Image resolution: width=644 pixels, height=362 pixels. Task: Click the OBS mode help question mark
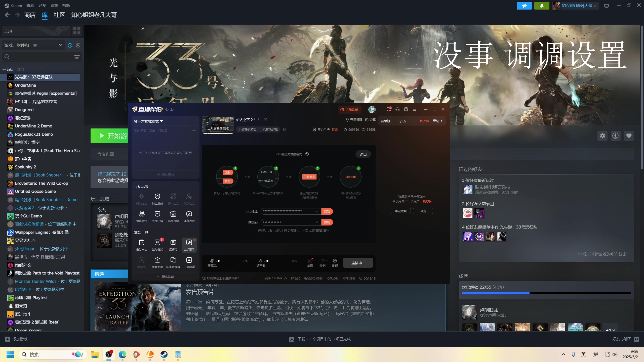tap(307, 154)
